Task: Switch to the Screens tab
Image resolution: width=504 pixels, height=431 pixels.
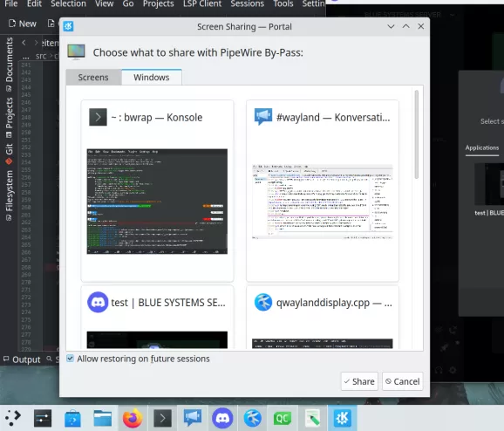Action: click(93, 77)
